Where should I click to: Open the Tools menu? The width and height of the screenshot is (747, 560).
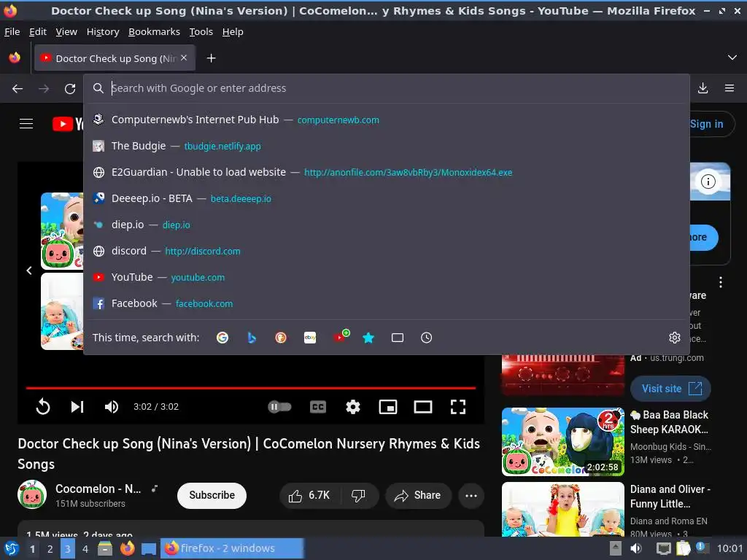click(201, 32)
